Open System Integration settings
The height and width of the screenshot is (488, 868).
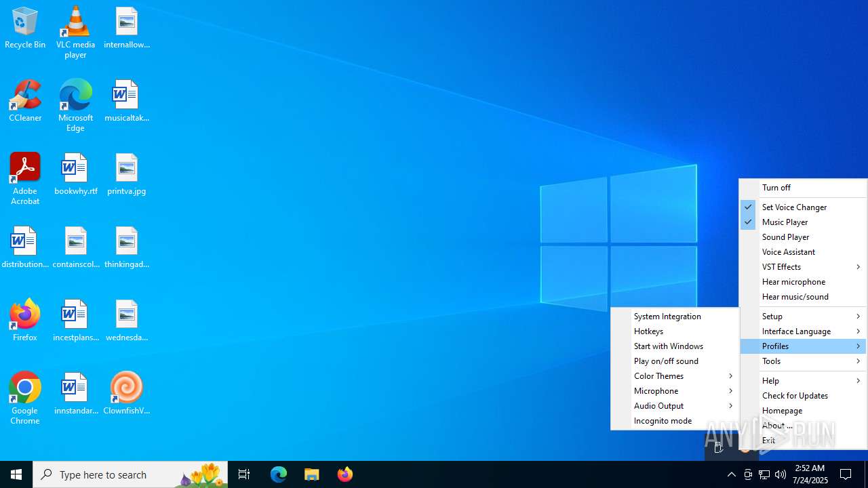[675, 317]
